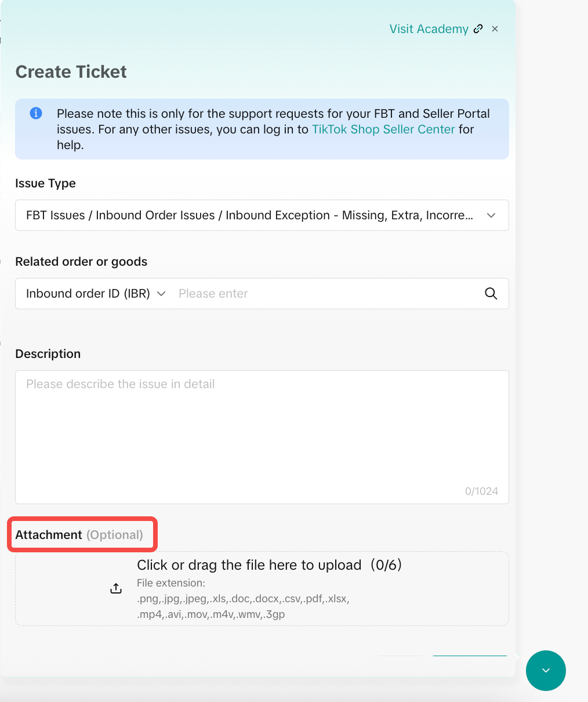Close the Create Ticket panel
This screenshot has width=588, height=702.
(x=495, y=29)
